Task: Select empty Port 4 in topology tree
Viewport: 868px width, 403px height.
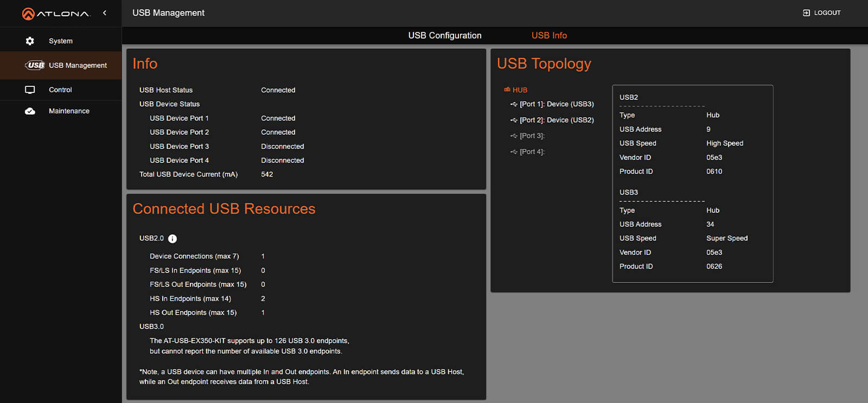Action: coord(532,152)
